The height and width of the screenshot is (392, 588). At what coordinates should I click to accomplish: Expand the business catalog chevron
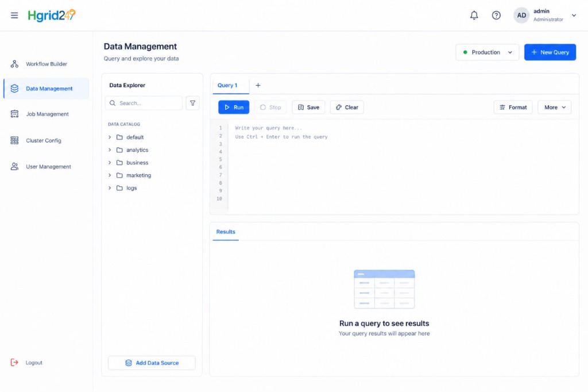click(110, 163)
